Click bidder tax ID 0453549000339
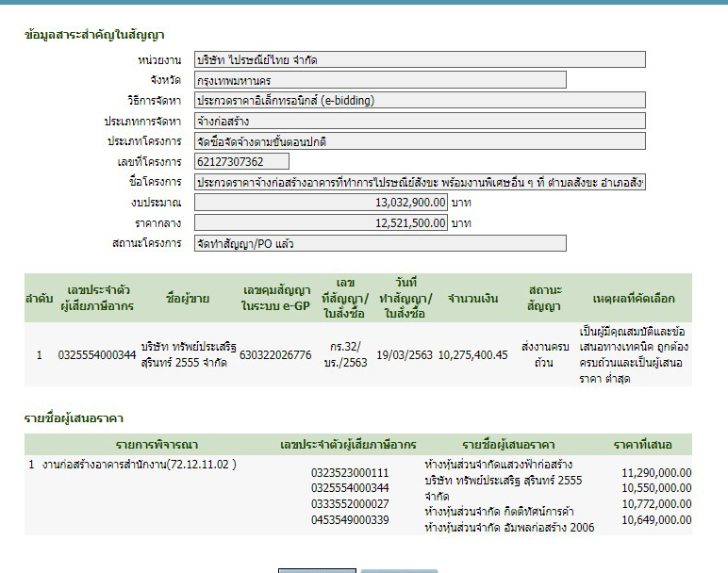This screenshot has width=728, height=573. coord(349,519)
